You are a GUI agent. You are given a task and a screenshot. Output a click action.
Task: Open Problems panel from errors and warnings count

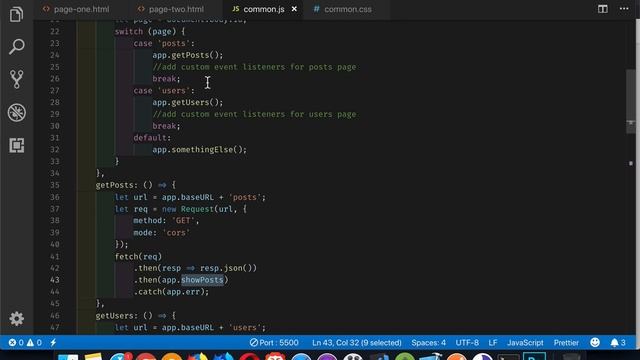click(x=25, y=342)
